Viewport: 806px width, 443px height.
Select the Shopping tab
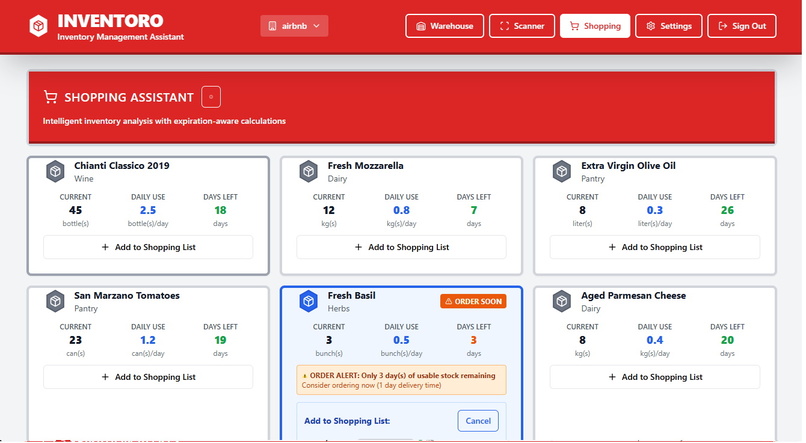595,26
